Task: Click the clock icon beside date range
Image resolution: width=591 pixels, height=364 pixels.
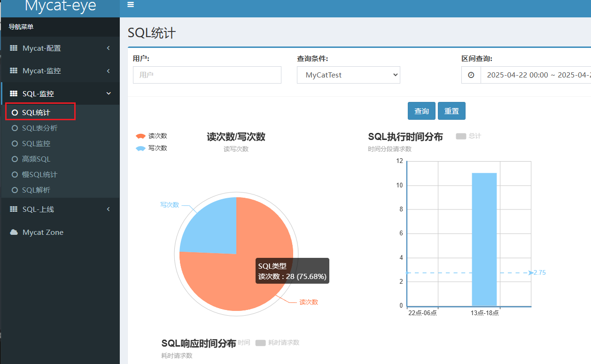Action: (471, 75)
